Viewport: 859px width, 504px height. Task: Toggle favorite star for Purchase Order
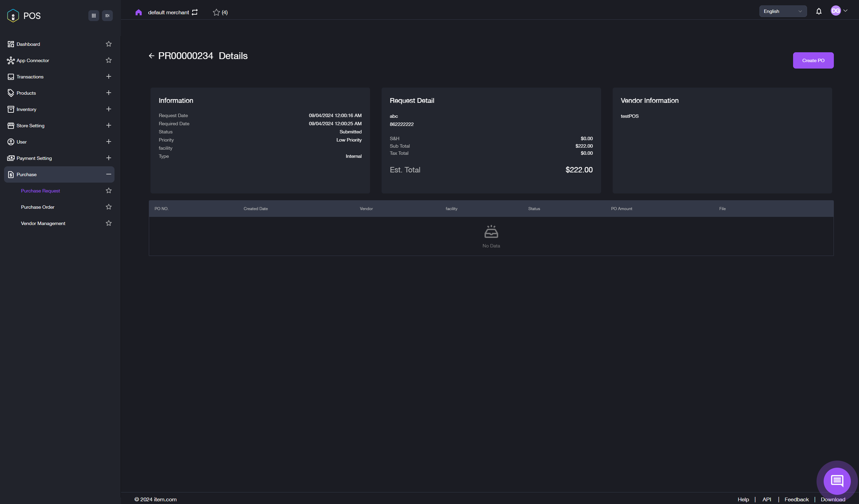pyautogui.click(x=109, y=207)
